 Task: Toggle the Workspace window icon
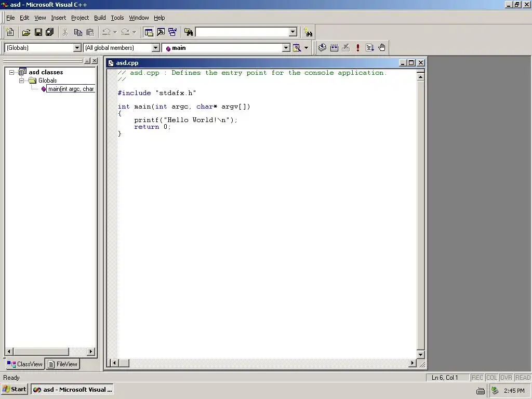[x=149, y=32]
